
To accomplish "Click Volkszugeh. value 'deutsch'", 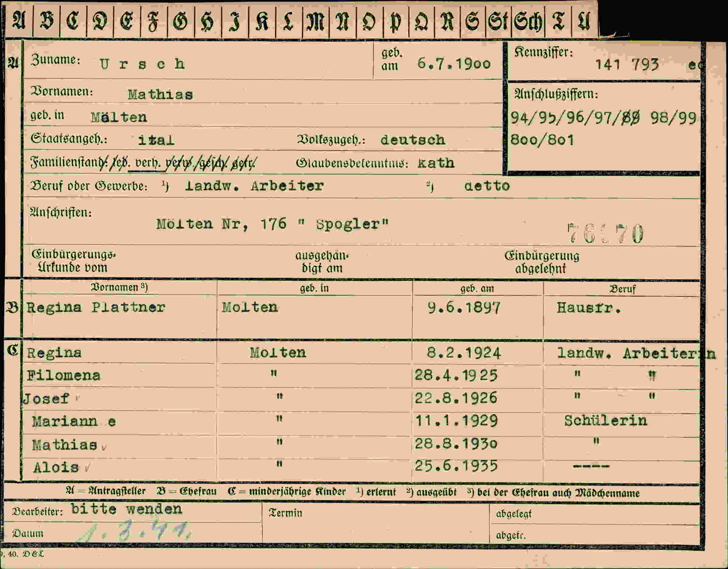I will click(x=413, y=140).
